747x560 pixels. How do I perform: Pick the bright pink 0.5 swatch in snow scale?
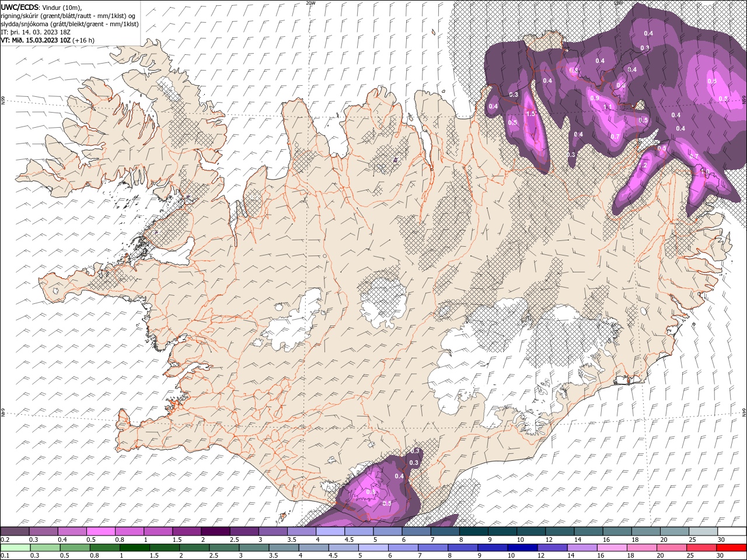point(100,531)
